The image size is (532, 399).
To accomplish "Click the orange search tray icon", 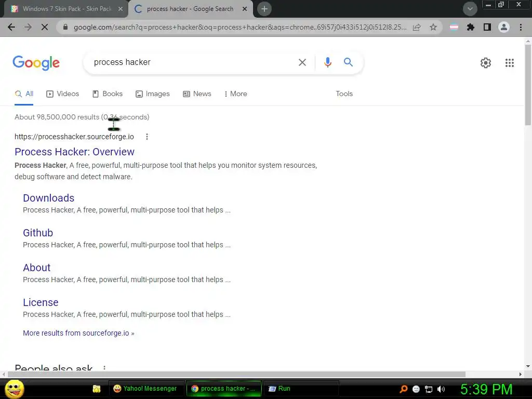I will pos(403,389).
